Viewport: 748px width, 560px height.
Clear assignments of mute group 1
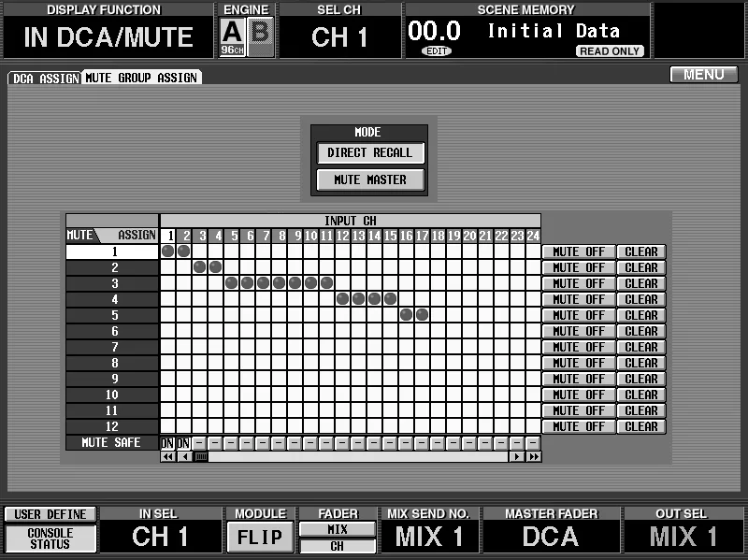tap(641, 251)
